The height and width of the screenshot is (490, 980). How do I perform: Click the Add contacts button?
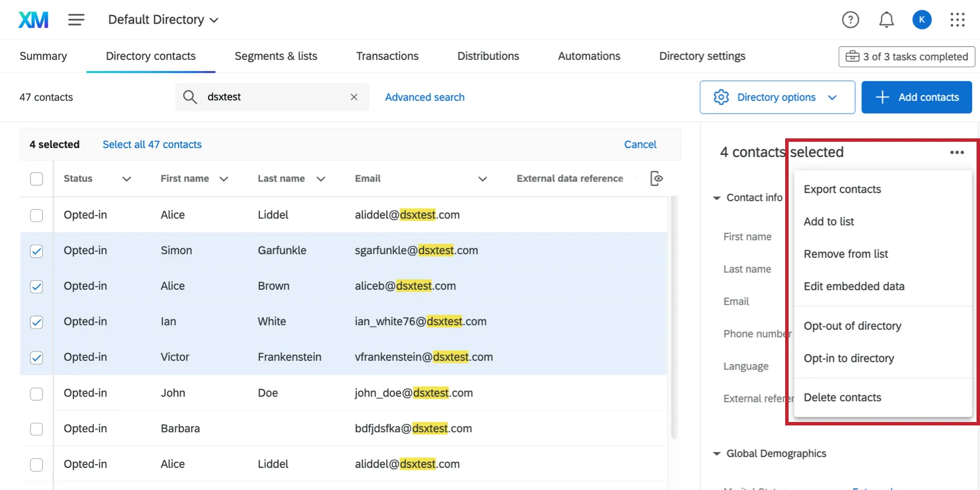tap(916, 97)
